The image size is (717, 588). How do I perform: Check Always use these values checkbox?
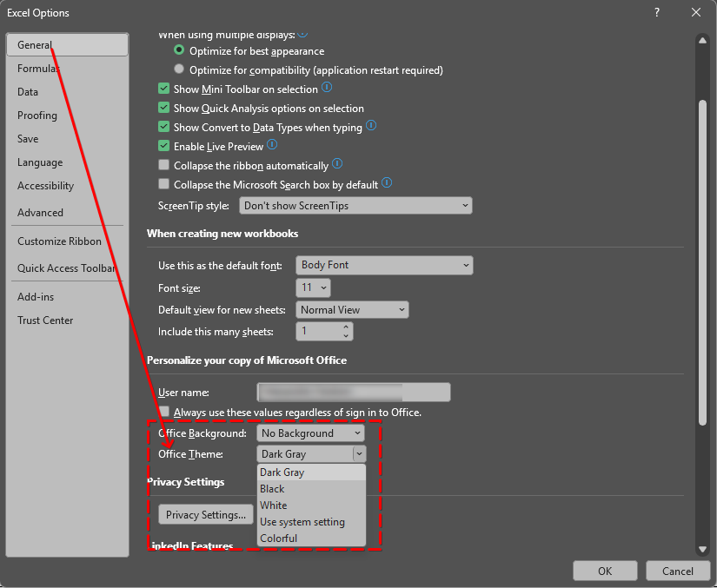(x=164, y=412)
